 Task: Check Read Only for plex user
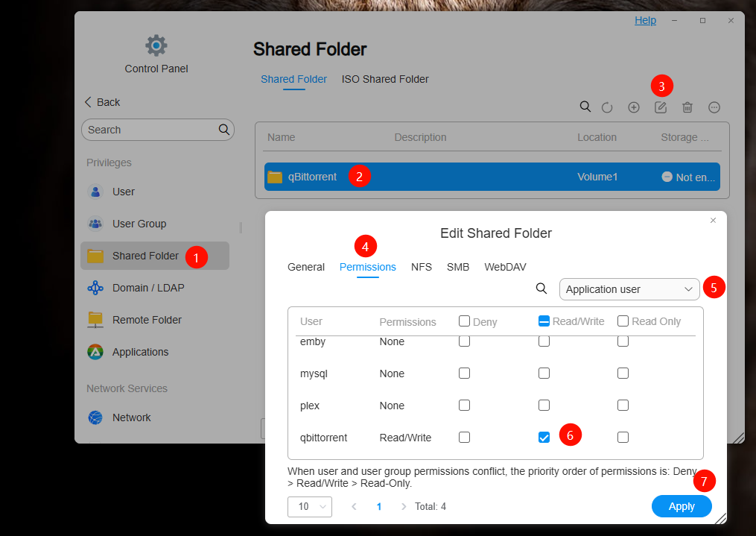coord(623,406)
